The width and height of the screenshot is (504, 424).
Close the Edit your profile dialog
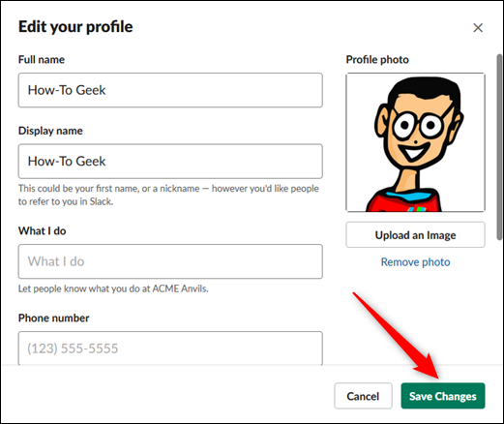(x=478, y=28)
